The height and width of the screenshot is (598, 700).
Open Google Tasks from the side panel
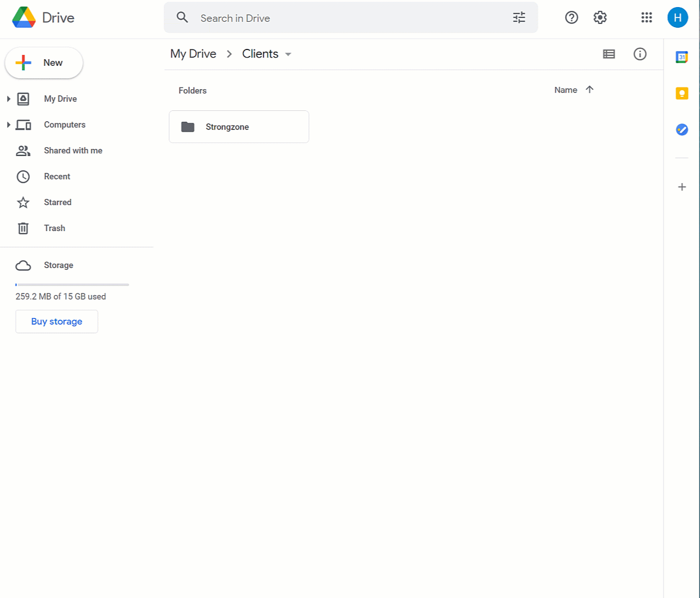coord(682,129)
